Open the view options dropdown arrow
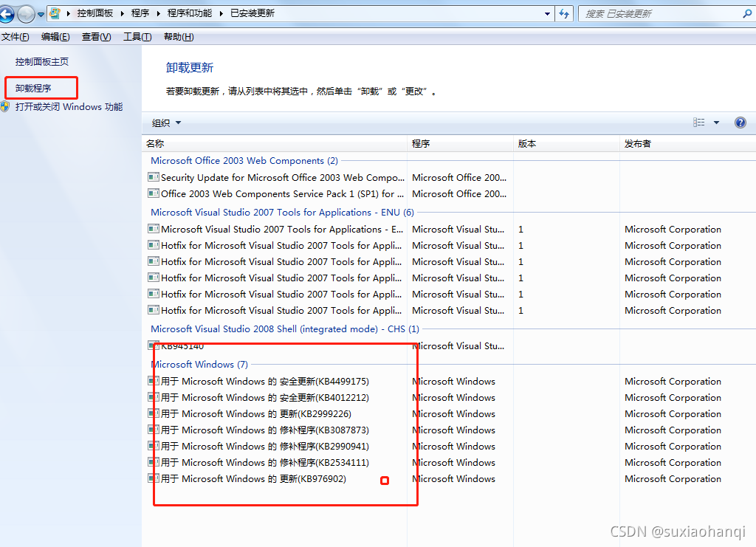 (x=716, y=123)
